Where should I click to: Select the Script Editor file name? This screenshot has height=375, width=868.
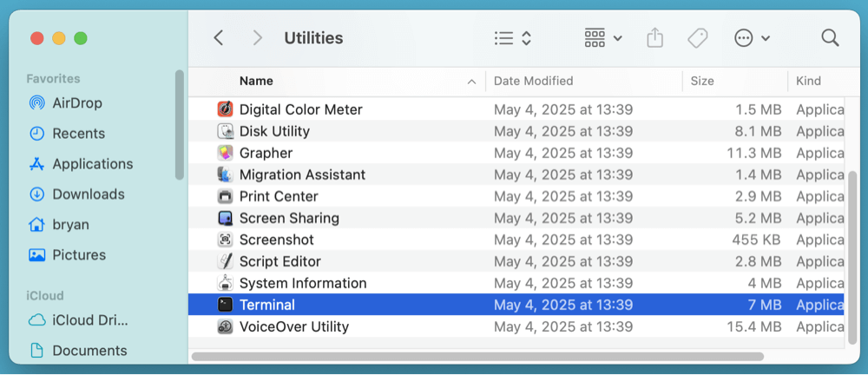279,261
